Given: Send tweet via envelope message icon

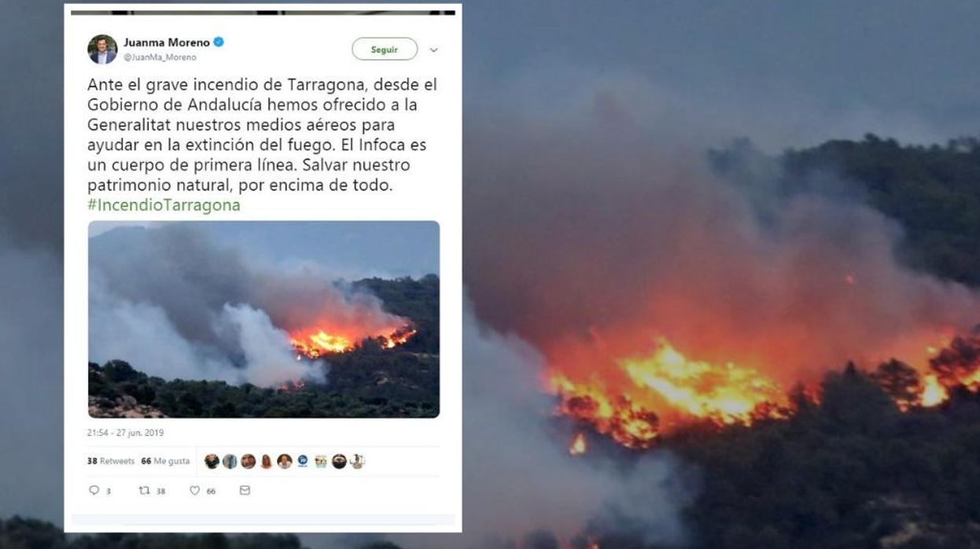Looking at the screenshot, I should click(x=245, y=490).
